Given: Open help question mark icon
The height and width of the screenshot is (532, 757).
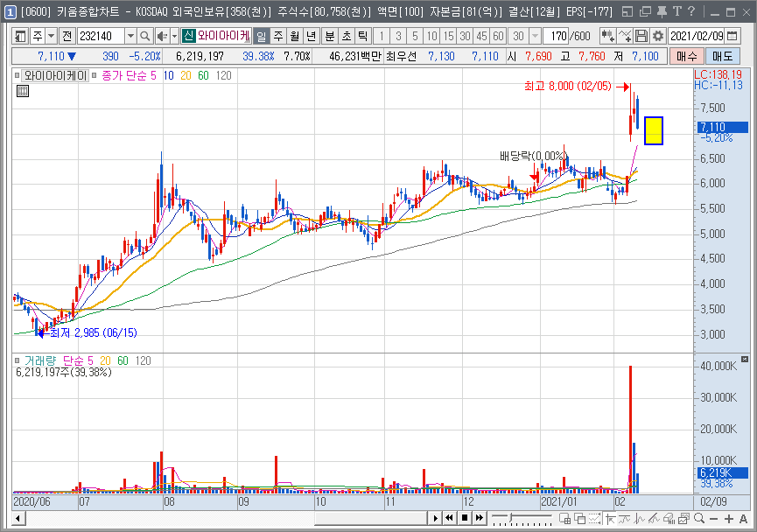Looking at the screenshot, I should click(691, 11).
